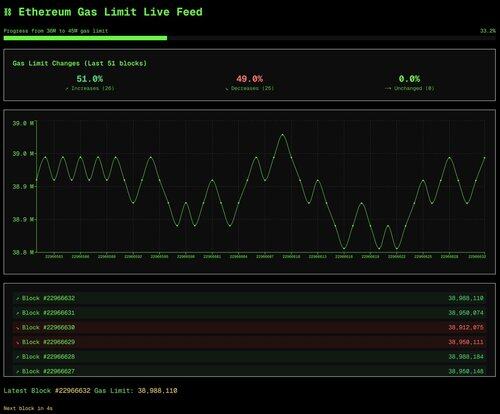
Task: Open the Block #22966632 entry
Action: pos(250,298)
